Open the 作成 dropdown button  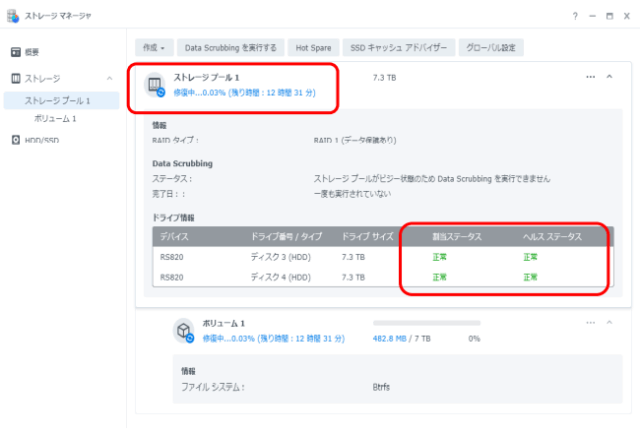(155, 47)
